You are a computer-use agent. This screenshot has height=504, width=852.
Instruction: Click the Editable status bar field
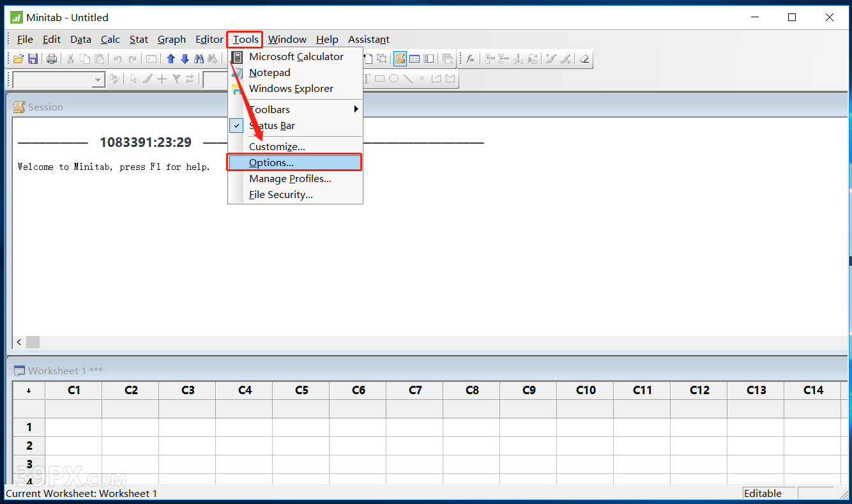pos(770,493)
